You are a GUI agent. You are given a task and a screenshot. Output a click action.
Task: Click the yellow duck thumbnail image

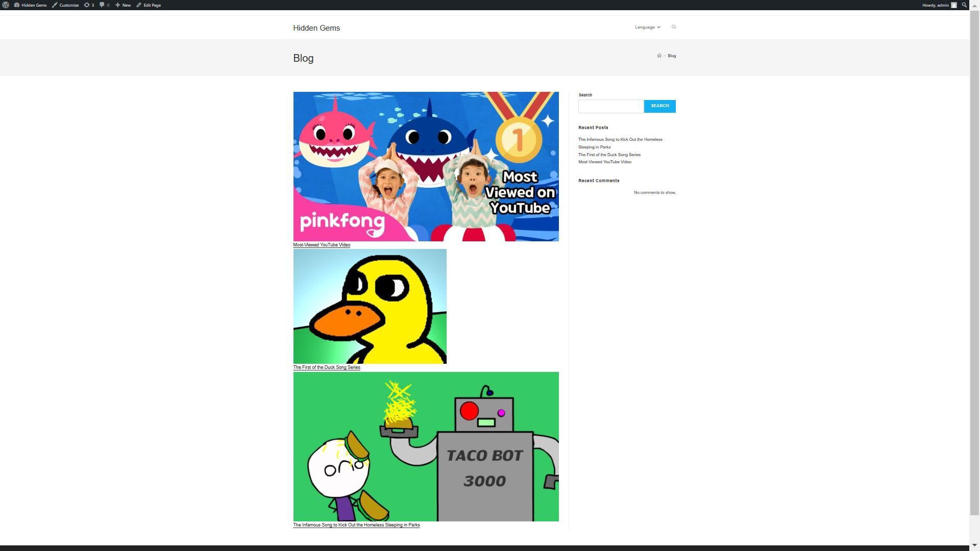coord(370,306)
